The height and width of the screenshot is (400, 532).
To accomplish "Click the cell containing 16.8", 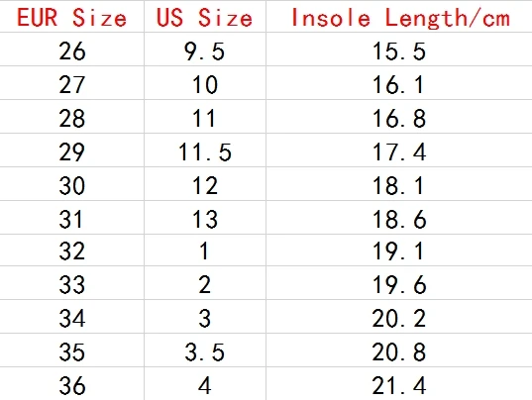I will (x=399, y=117).
